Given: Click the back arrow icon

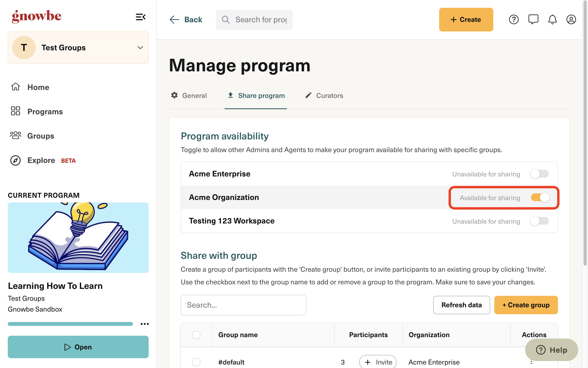Looking at the screenshot, I should 174,19.
